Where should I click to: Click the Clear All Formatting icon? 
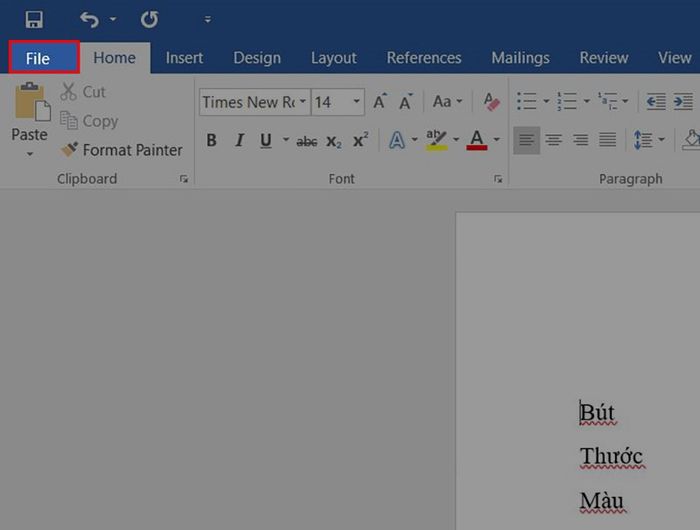492,102
